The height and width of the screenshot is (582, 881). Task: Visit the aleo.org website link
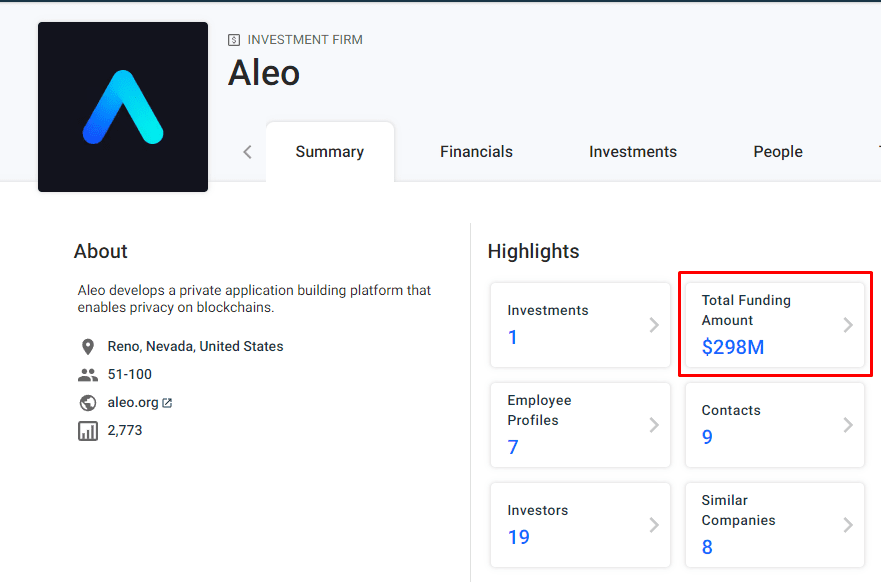pyautogui.click(x=133, y=403)
